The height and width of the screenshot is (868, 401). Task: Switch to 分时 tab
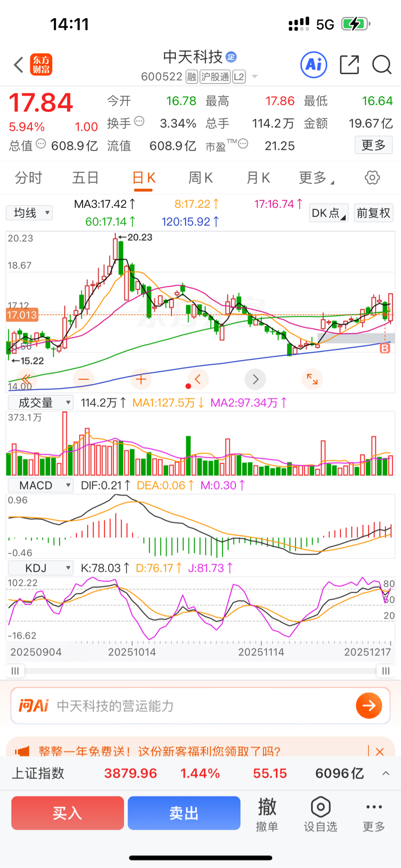click(x=28, y=178)
